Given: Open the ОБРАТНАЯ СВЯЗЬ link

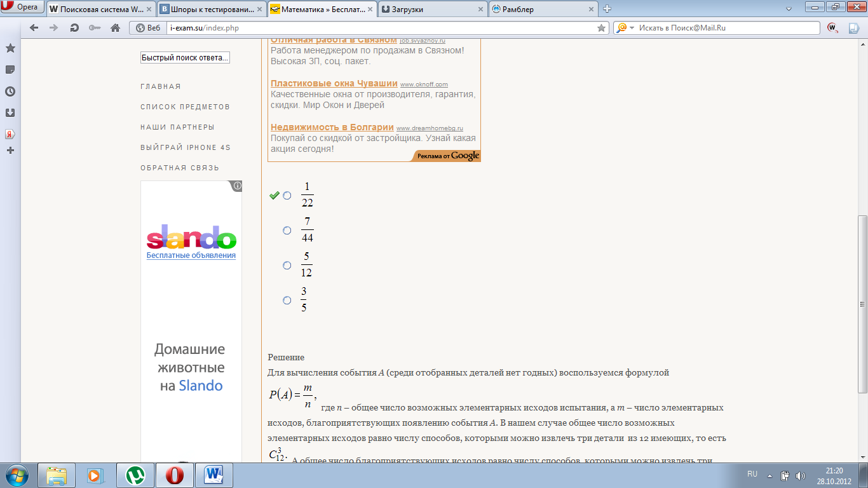Looking at the screenshot, I should coord(180,168).
